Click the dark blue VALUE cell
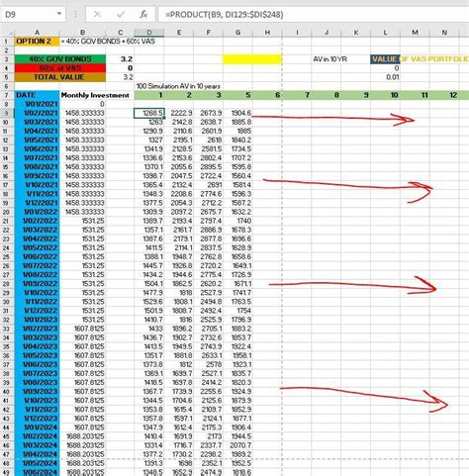 pyautogui.click(x=385, y=59)
